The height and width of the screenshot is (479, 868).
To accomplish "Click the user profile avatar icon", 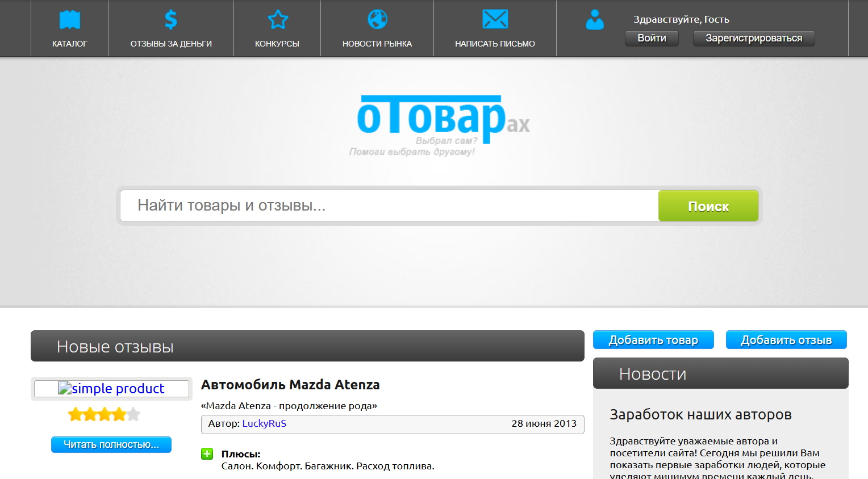I will (595, 20).
